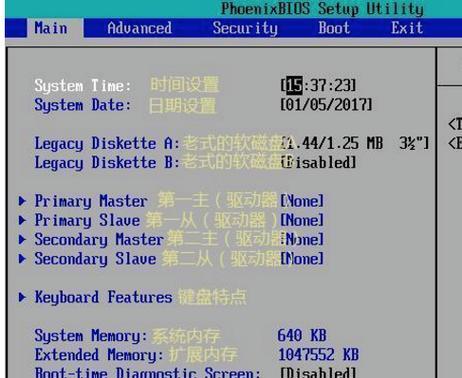
Task: Open the Secondary Master entry
Action: pos(99,240)
